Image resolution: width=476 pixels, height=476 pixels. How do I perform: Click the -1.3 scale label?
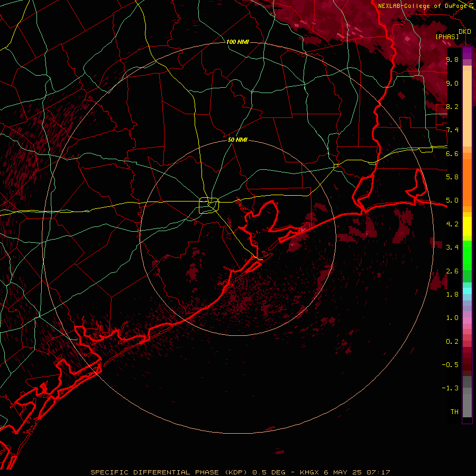tap(450, 388)
